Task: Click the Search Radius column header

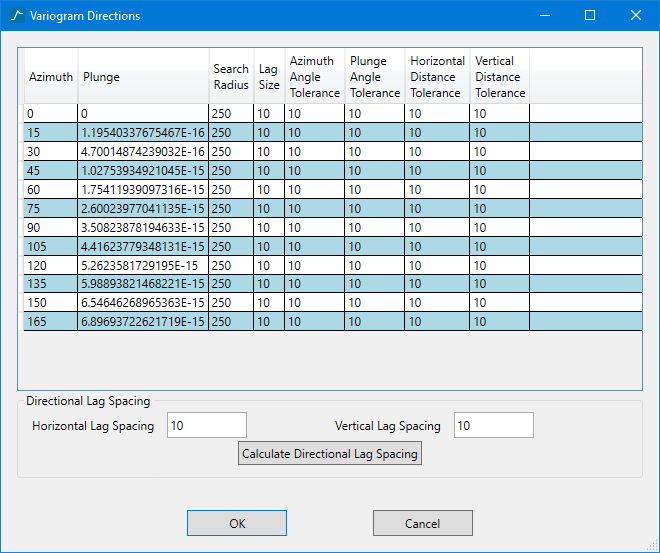Action: tap(231, 77)
